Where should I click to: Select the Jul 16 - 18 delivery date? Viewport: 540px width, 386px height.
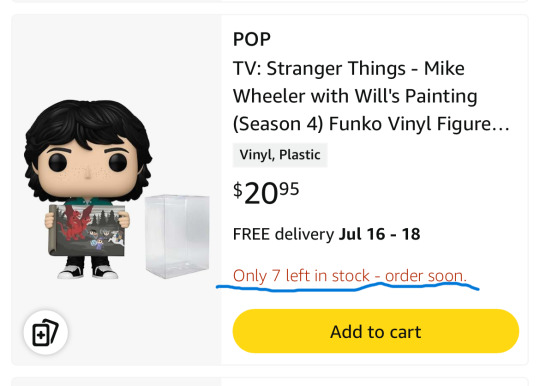click(x=380, y=234)
